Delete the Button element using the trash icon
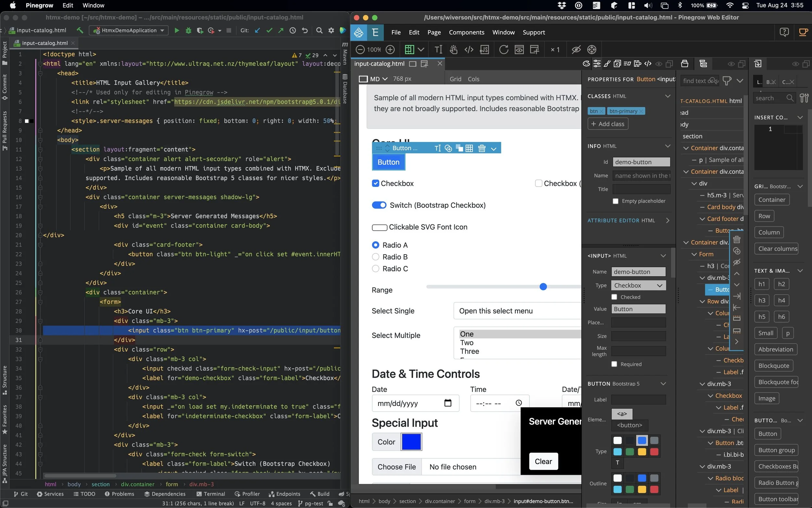Image resolution: width=812 pixels, height=508 pixels. click(x=482, y=148)
